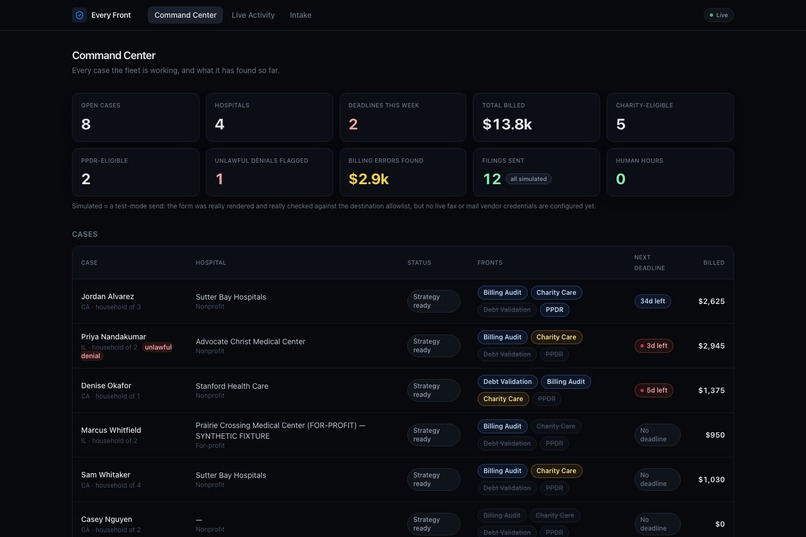806x537 pixels.
Task: Click Priya Nandakumar's Billing Audit chip
Action: (502, 337)
